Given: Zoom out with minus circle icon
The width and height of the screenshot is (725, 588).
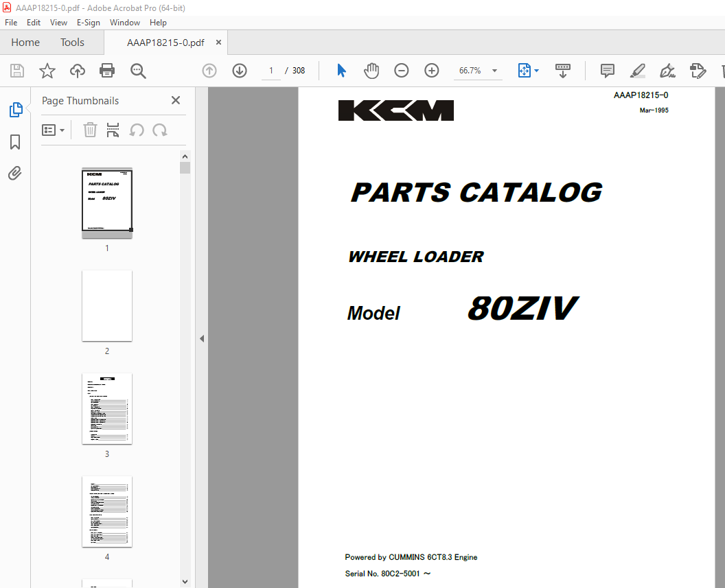Looking at the screenshot, I should pos(402,71).
